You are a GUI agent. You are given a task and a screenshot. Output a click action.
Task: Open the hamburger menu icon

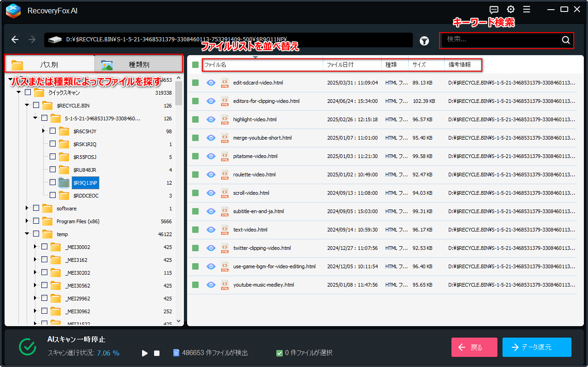click(x=527, y=10)
